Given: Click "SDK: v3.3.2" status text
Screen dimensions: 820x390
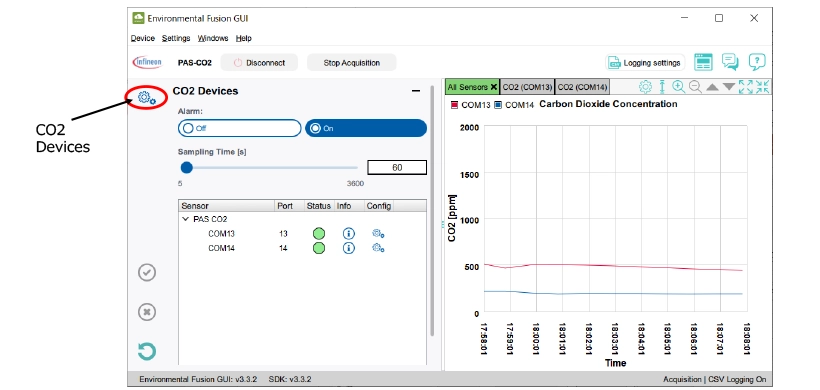Looking at the screenshot, I should click(x=290, y=379).
